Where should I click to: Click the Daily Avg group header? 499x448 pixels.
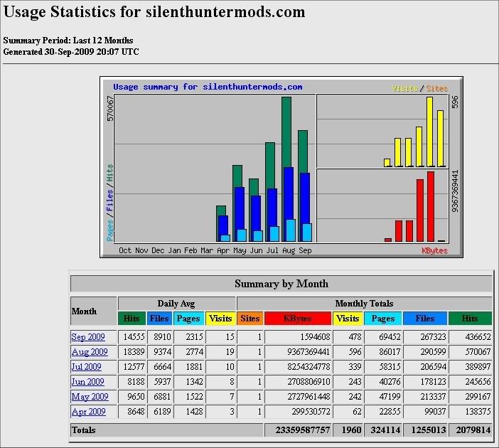coord(176,304)
